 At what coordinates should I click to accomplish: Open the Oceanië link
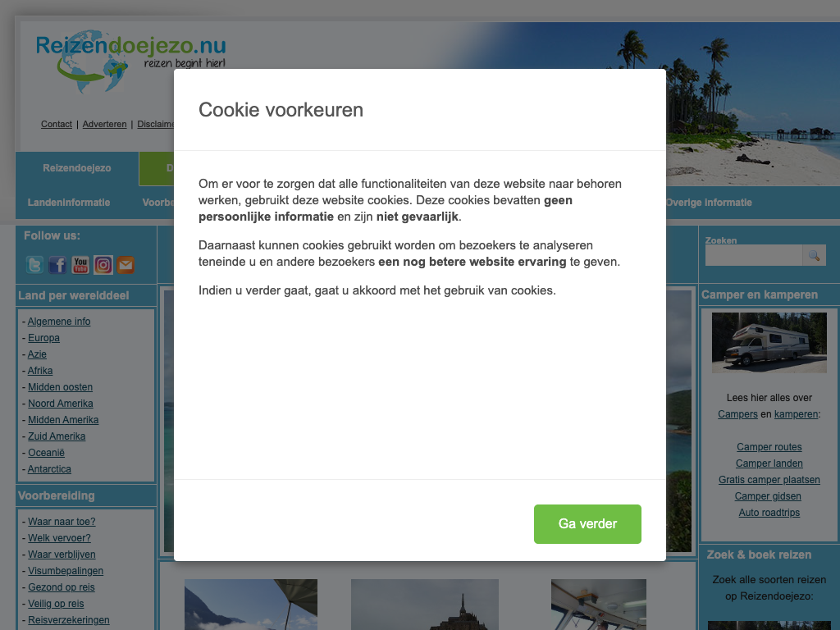[46, 453]
